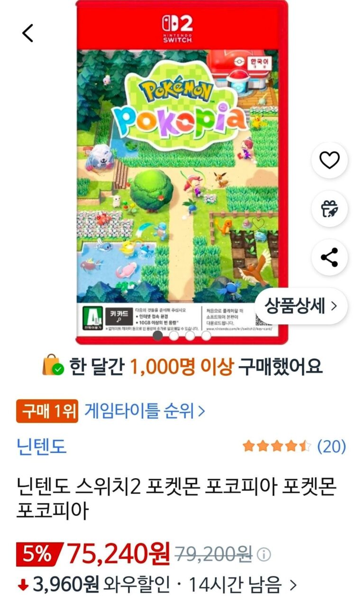Viewport: 364px width, 601px height.
Task: Tap the gift icon button
Action: click(x=329, y=209)
